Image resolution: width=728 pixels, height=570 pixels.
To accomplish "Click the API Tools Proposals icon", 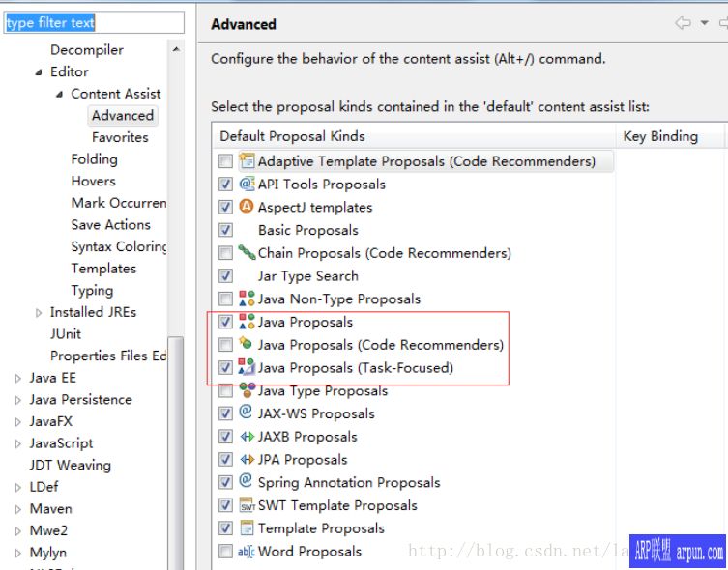I will 247,184.
